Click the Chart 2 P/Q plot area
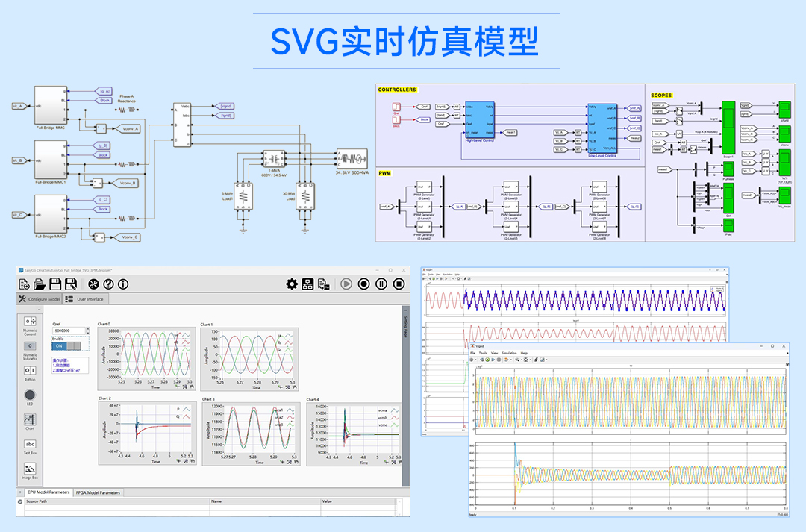 point(156,428)
